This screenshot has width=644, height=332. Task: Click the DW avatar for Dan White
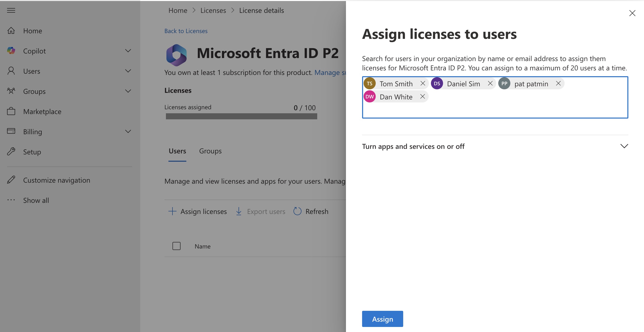(x=370, y=97)
